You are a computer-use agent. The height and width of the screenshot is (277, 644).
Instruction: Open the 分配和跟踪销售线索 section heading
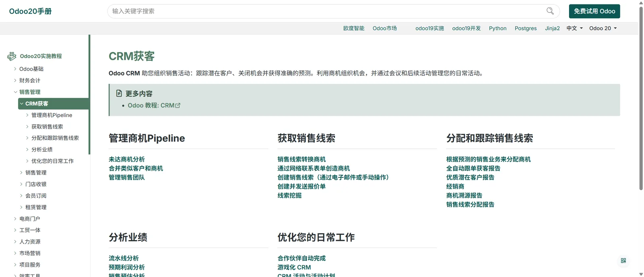[x=489, y=138]
